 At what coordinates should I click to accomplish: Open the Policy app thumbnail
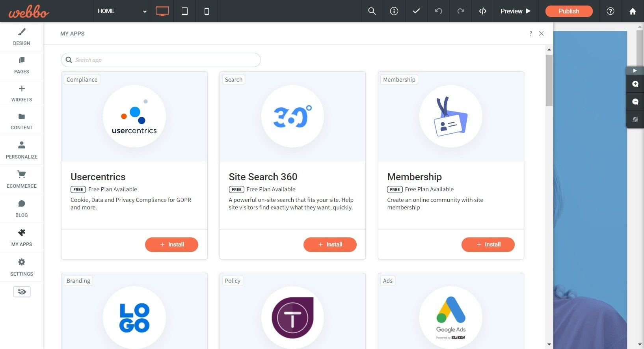[x=292, y=317]
